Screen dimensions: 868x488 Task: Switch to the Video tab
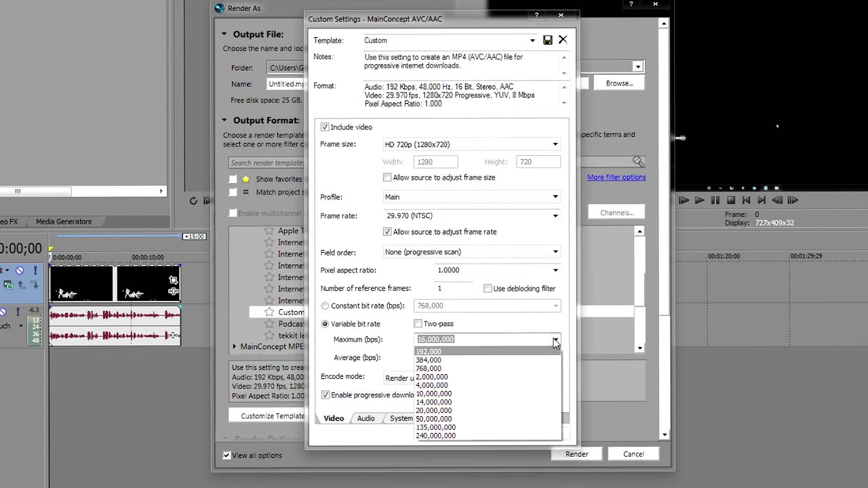click(x=334, y=418)
